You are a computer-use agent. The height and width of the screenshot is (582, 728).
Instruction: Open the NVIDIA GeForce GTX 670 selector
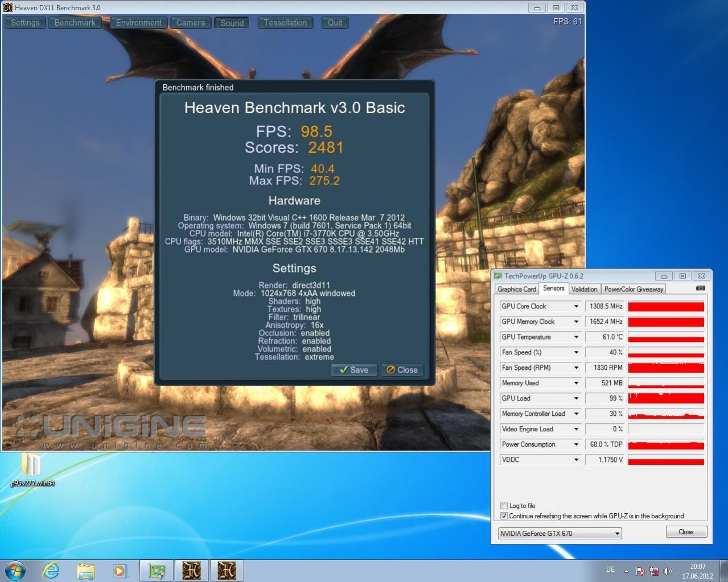point(560,534)
